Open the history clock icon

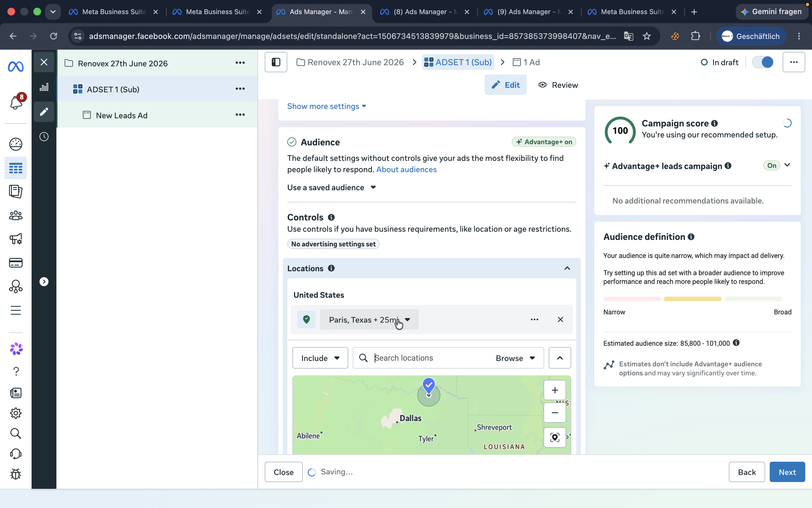point(44,137)
